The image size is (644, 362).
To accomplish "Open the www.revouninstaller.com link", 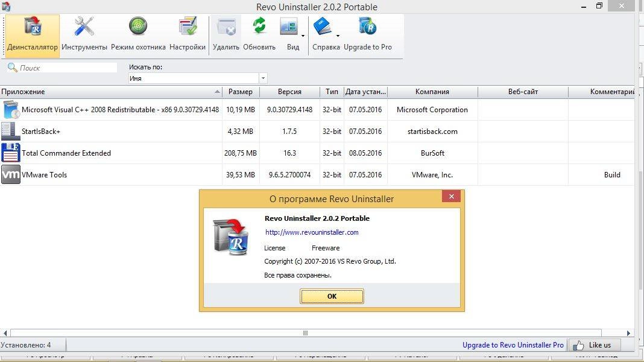I will (312, 232).
